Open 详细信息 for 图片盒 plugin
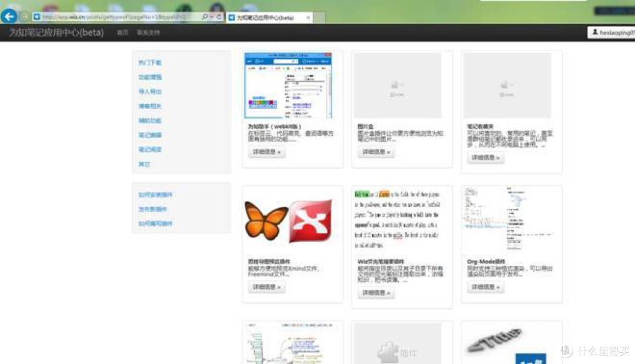The width and height of the screenshot is (635, 364). click(376, 152)
